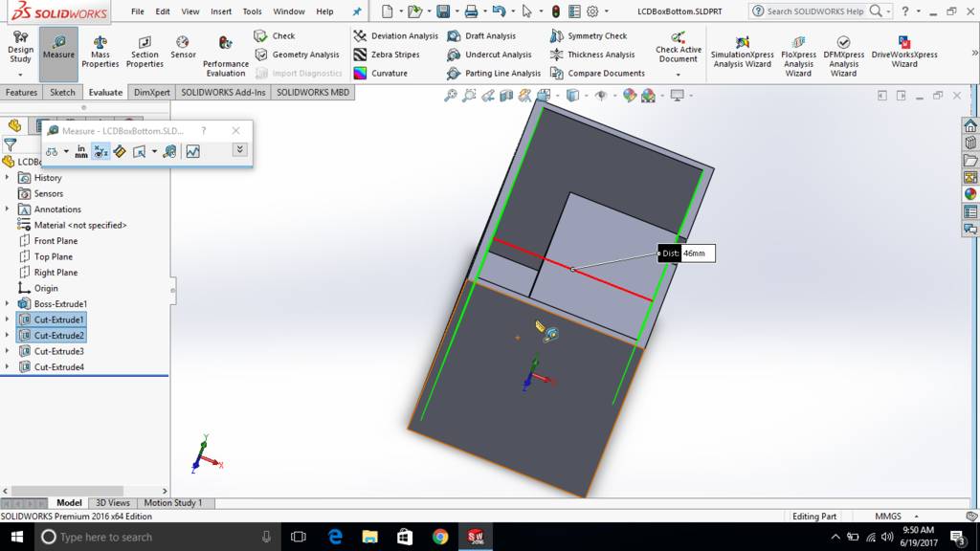Image resolution: width=980 pixels, height=551 pixels.
Task: Click Point-to-Point icon in Measure dialog
Action: (120, 151)
